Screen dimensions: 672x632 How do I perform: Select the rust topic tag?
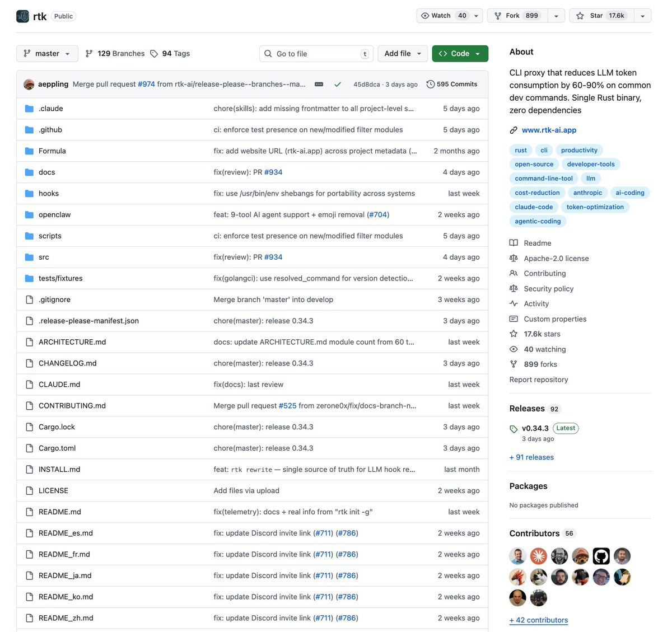pos(521,150)
